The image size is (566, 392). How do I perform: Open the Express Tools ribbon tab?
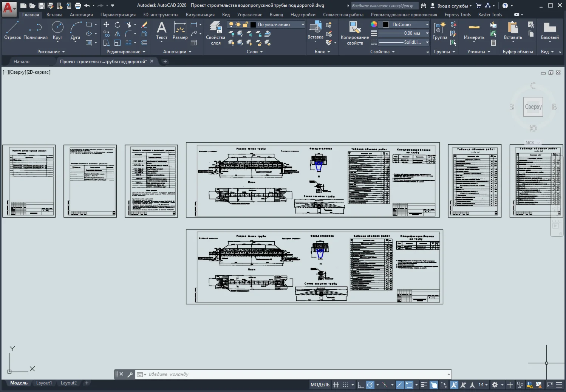tap(458, 15)
